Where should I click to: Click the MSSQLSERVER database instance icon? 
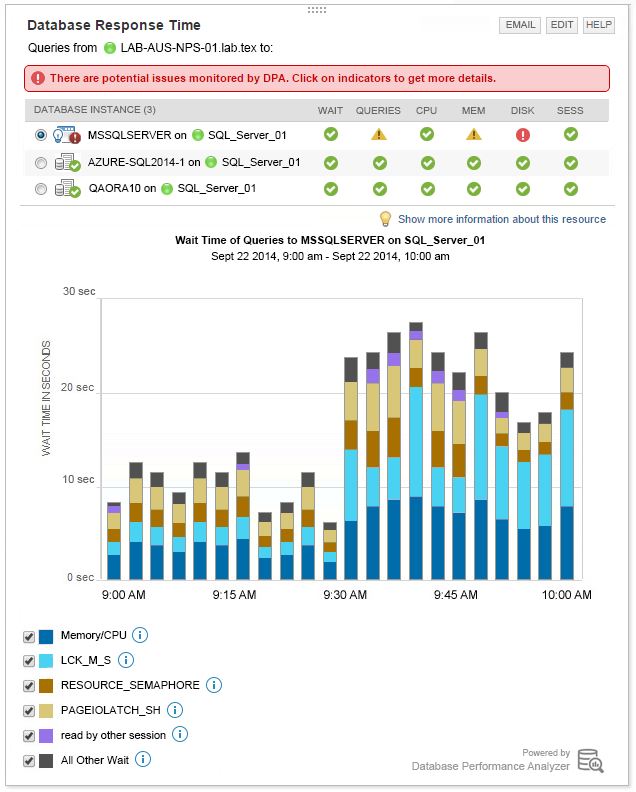[x=67, y=135]
